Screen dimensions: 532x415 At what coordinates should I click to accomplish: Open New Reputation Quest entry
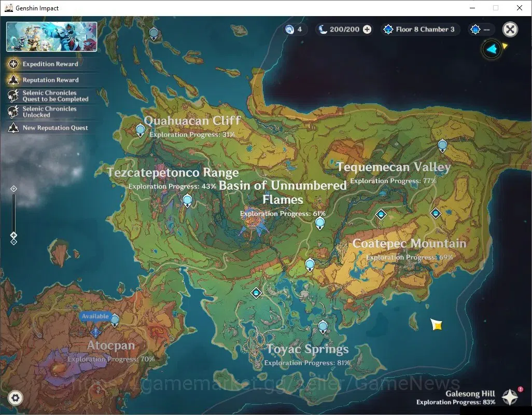[x=50, y=128]
